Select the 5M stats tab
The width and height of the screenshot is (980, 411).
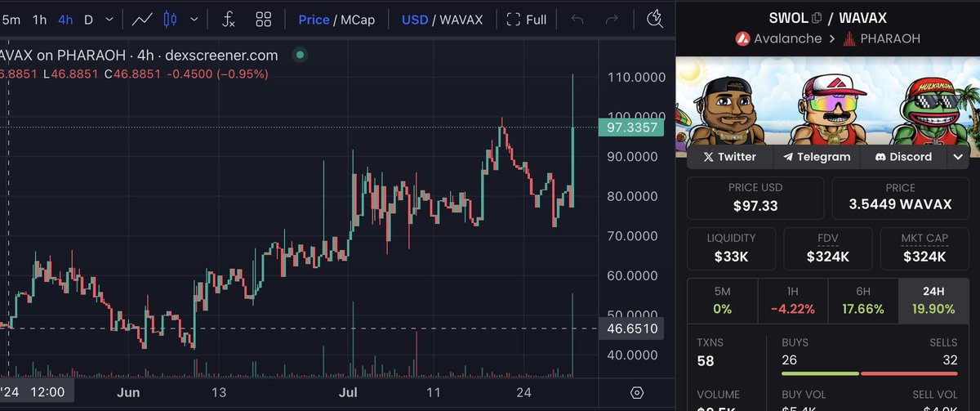(x=723, y=300)
